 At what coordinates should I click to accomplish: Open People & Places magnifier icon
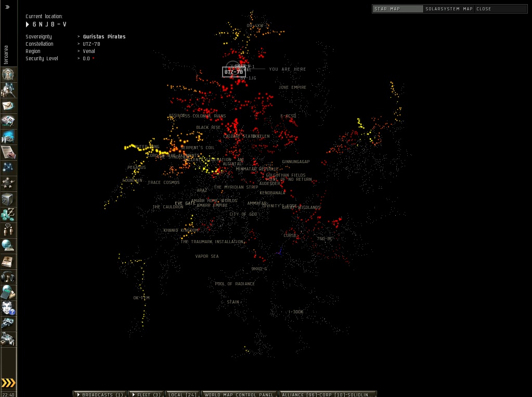point(8,90)
